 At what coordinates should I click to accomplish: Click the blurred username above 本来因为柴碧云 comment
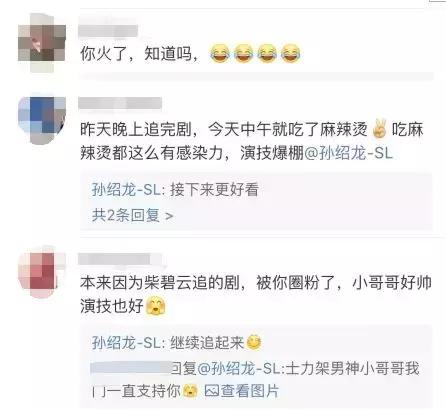tap(115, 259)
